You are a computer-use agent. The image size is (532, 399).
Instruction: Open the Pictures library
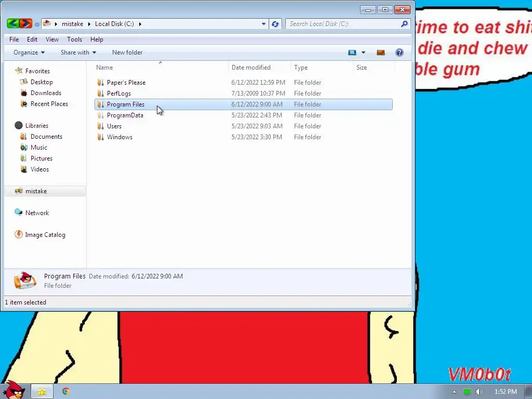42,158
